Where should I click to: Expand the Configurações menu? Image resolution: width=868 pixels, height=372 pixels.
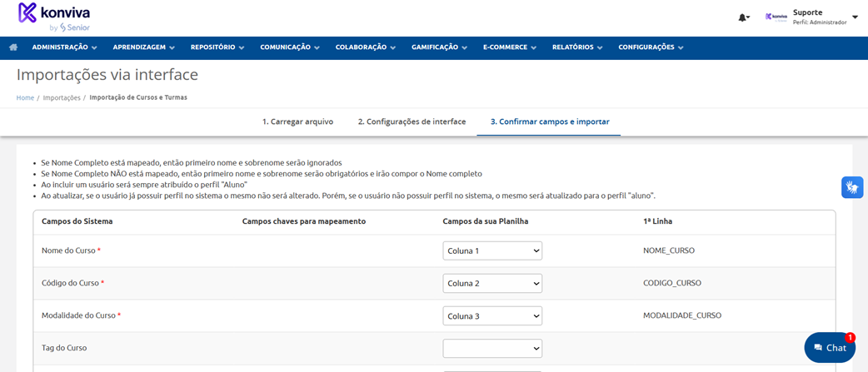(x=651, y=47)
